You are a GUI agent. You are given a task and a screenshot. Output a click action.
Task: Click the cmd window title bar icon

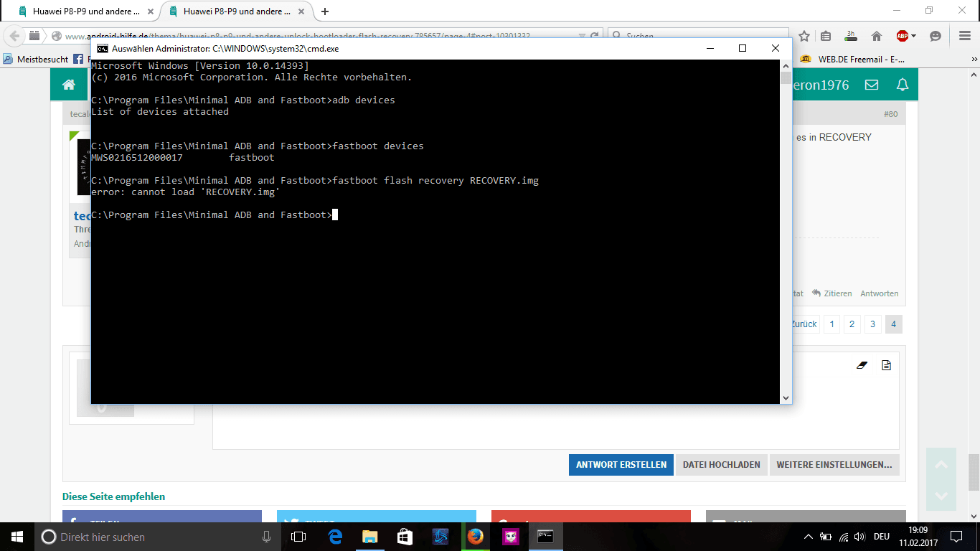pyautogui.click(x=103, y=49)
